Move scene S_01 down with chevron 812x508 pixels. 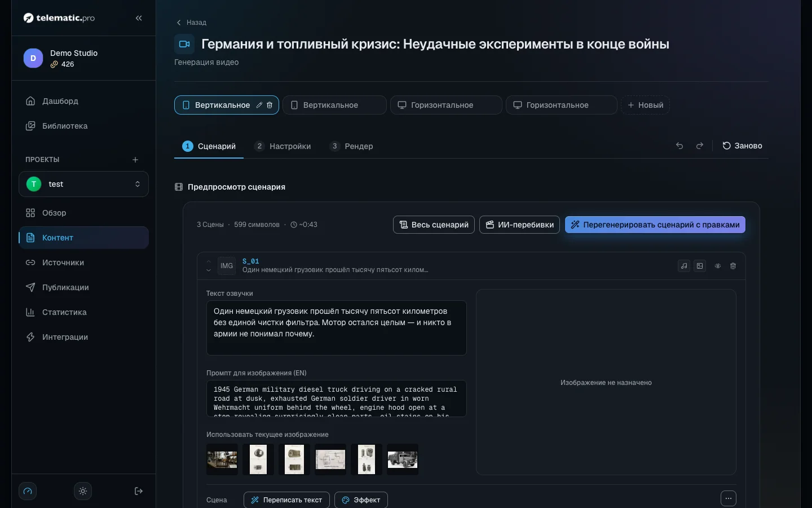click(x=209, y=270)
